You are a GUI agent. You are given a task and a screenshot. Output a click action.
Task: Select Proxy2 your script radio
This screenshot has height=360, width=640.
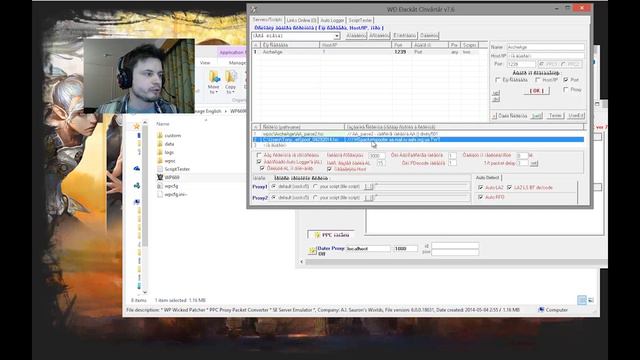[x=316, y=198]
